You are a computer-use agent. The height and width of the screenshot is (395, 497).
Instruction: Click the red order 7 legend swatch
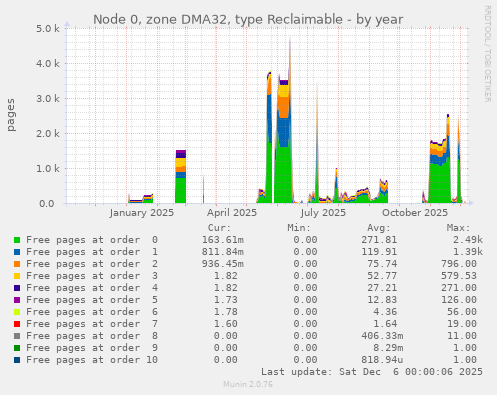click(x=17, y=324)
